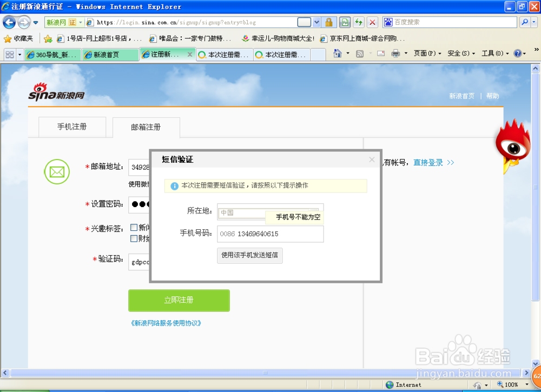Check the 财经 interest checkbox
Viewport: 541px width, 392px height.
(134, 238)
